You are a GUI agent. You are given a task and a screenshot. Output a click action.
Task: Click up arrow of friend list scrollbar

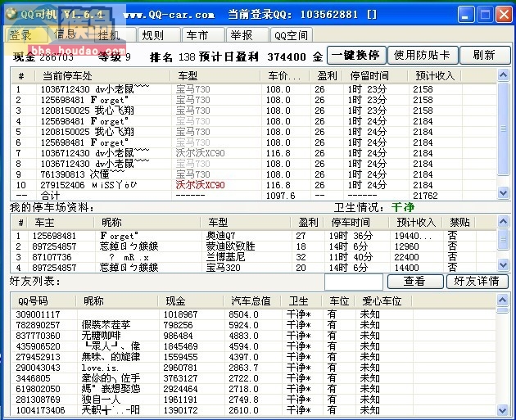tap(503, 300)
